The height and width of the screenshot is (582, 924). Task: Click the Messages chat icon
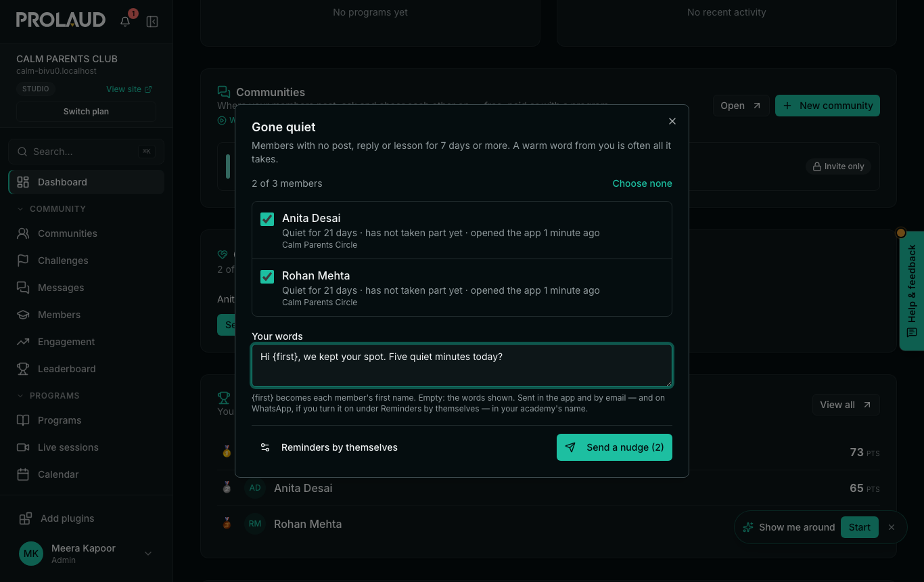click(23, 288)
